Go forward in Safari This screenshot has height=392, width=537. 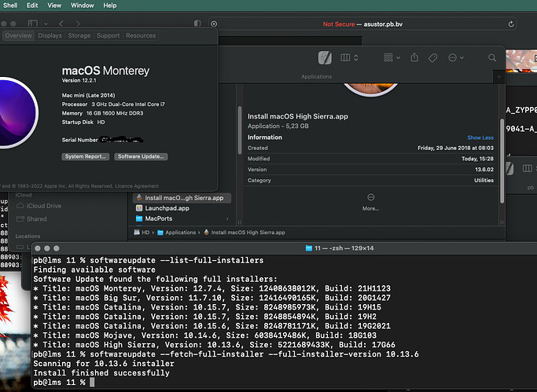coord(78,24)
